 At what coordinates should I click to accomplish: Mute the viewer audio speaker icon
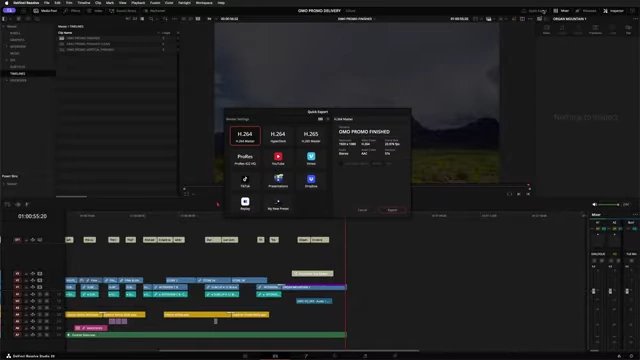595,204
